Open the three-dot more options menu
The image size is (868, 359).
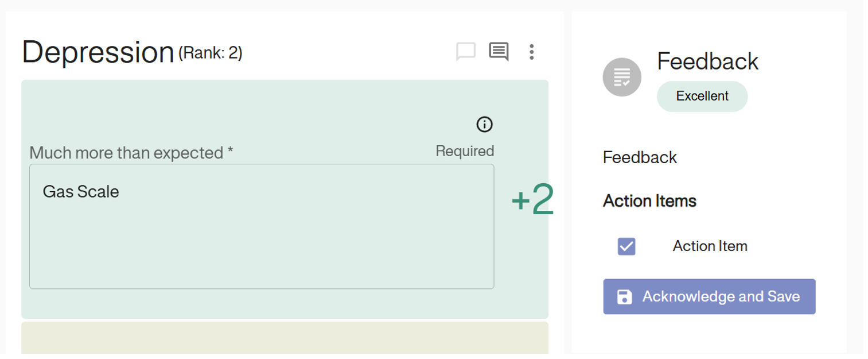pyautogui.click(x=532, y=52)
